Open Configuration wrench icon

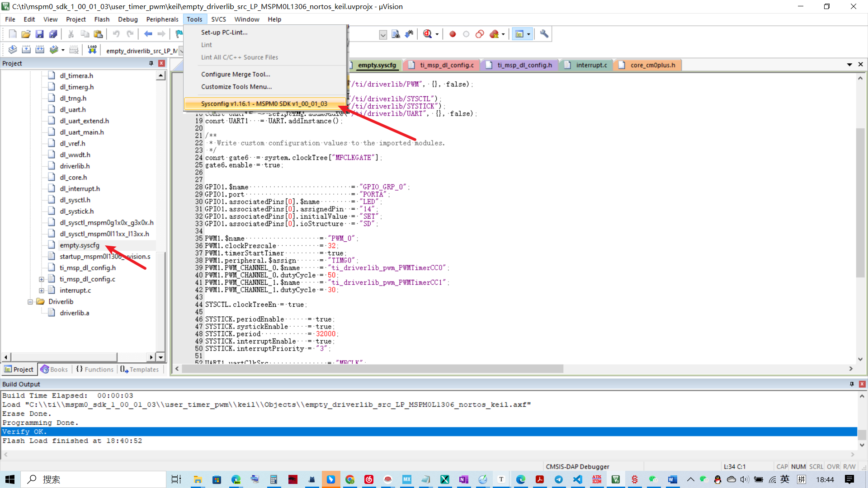click(x=544, y=34)
